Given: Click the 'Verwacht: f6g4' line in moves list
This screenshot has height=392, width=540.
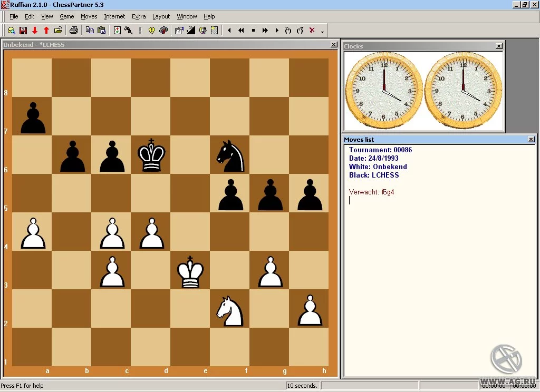Looking at the screenshot, I should (371, 192).
